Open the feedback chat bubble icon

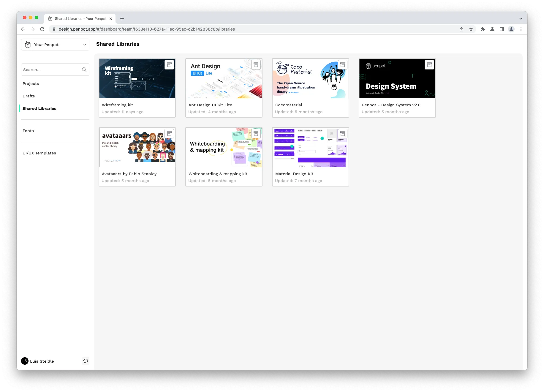coord(86,361)
